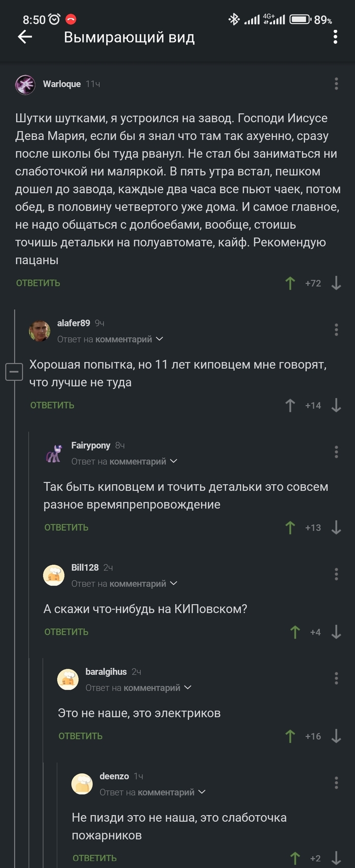Open options menu for Bill128's comment
355x868 pixels.
336,574
